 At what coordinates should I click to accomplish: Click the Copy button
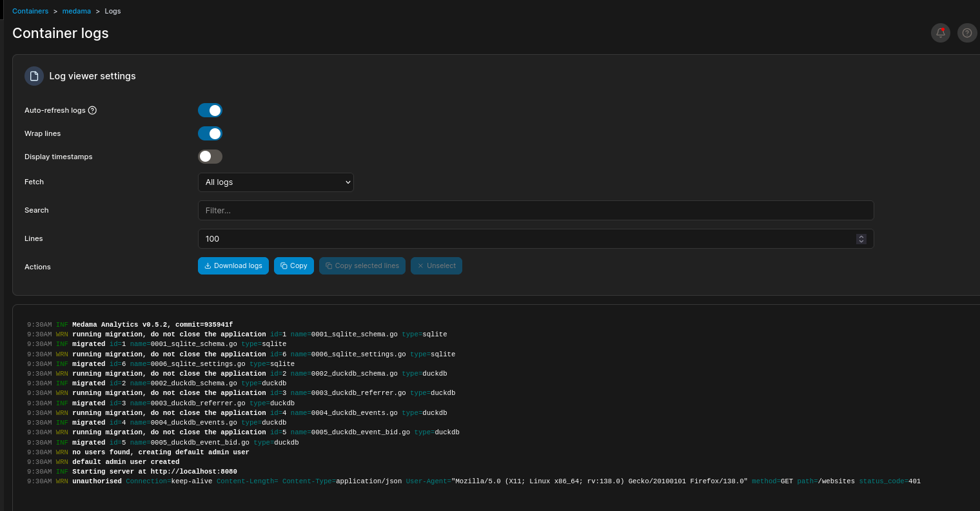tap(294, 266)
